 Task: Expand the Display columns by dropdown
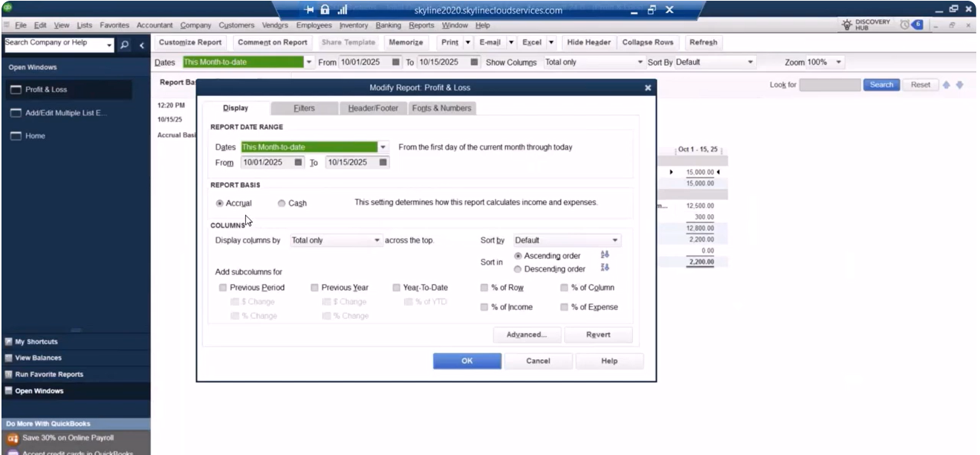point(377,241)
